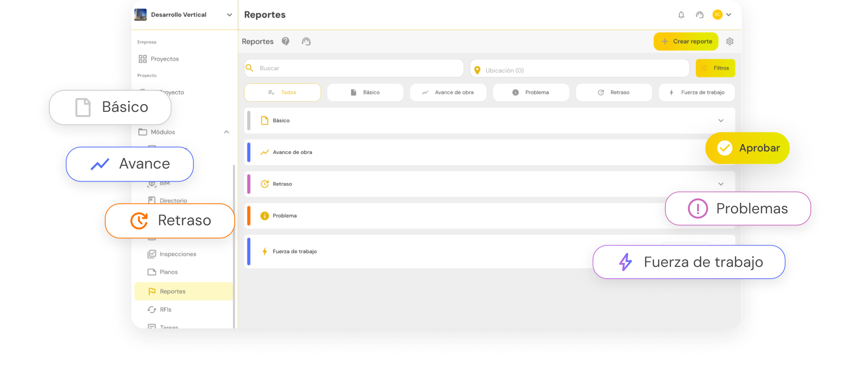Click the Aprobar floating button

[747, 148]
